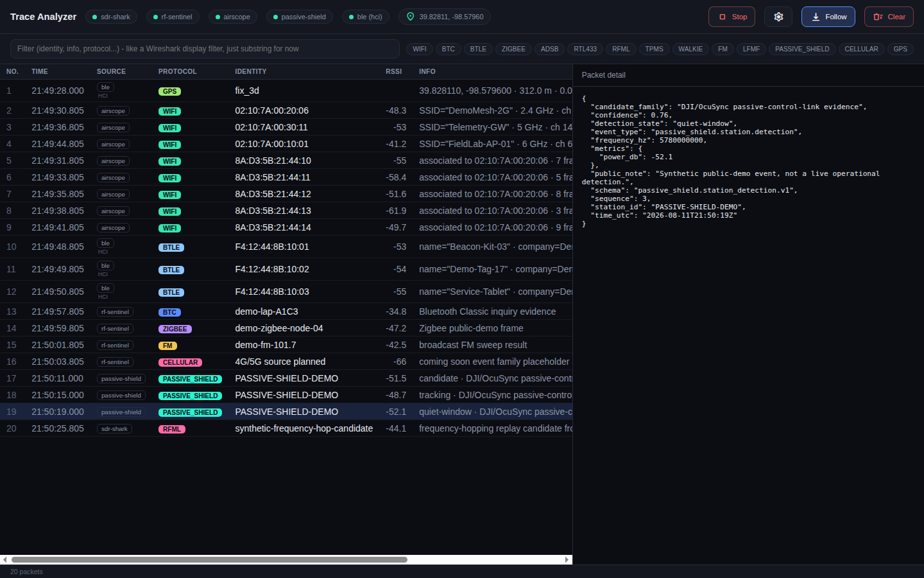Stop the capture
The image size is (924, 578).
[x=732, y=17]
